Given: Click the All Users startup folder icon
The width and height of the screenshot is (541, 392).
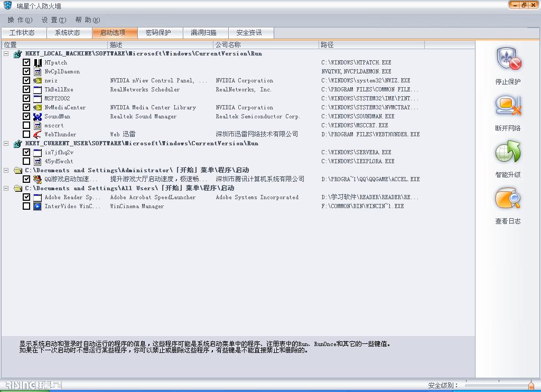Looking at the screenshot, I should tap(18, 188).
